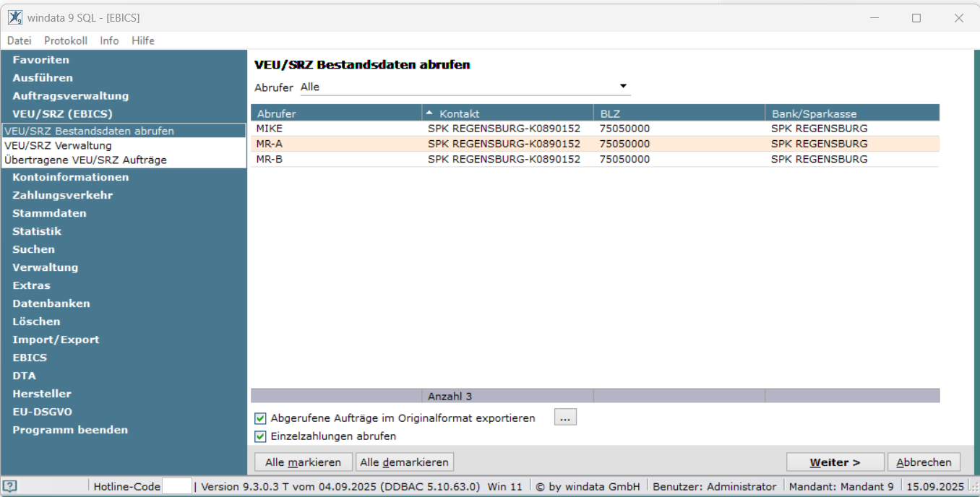Expand the Auftragsverwaltung sidebar section
Screen dimensions: 980x497
pos(71,96)
